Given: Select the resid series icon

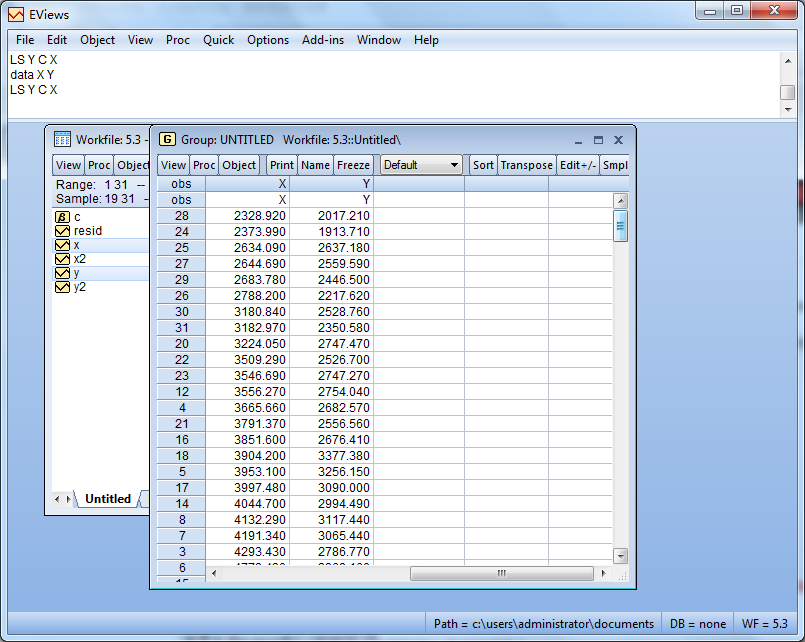Looking at the screenshot, I should [62, 231].
